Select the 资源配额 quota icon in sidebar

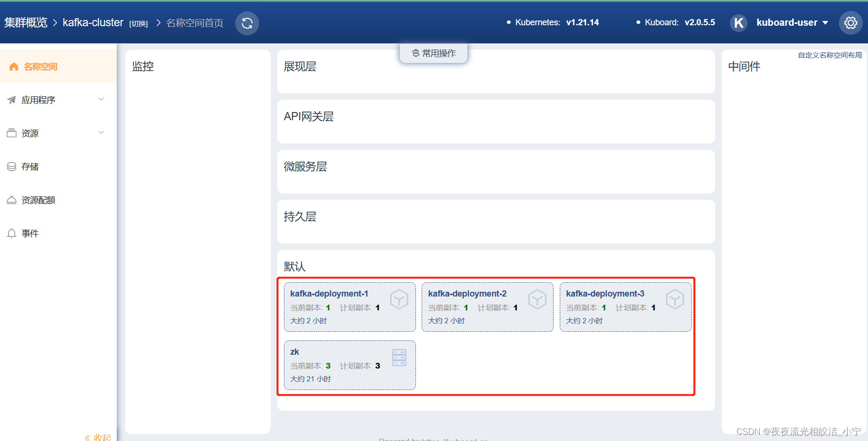point(12,200)
